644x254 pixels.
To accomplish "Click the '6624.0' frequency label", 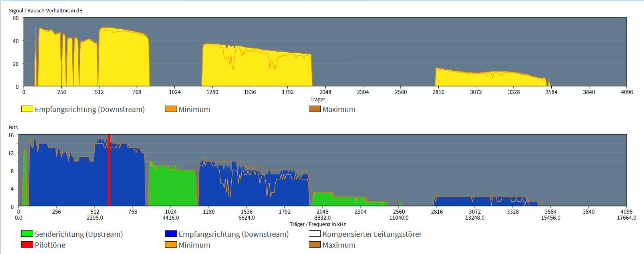I will pos(246,218).
